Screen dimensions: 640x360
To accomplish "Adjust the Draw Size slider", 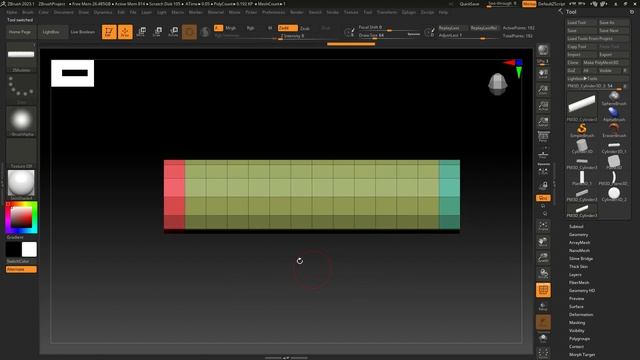I will [x=389, y=36].
